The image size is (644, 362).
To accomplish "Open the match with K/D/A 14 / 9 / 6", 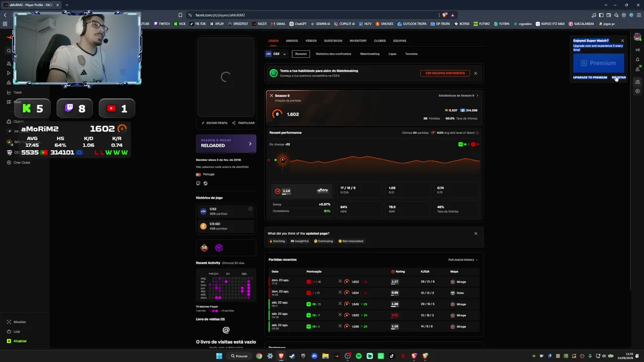I will pos(374,326).
